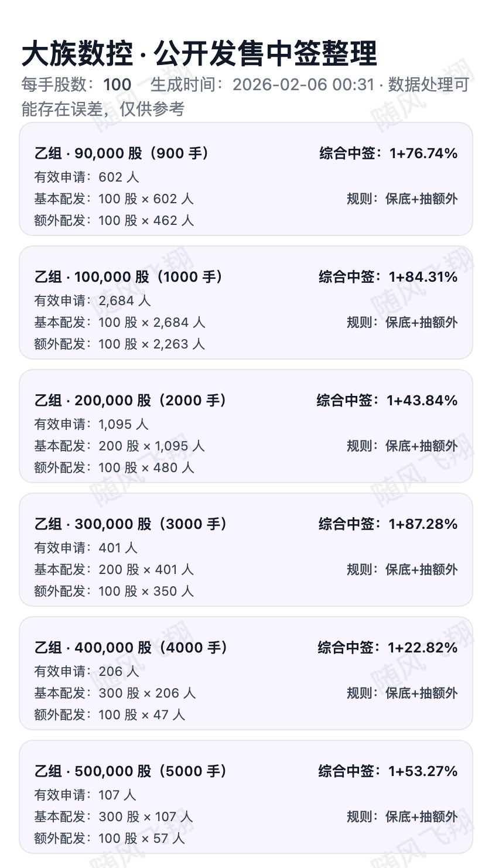The width and height of the screenshot is (492, 868).
Task: Select the 乙组 · 90,000 股 (900 手) heading
Action: [x=122, y=153]
